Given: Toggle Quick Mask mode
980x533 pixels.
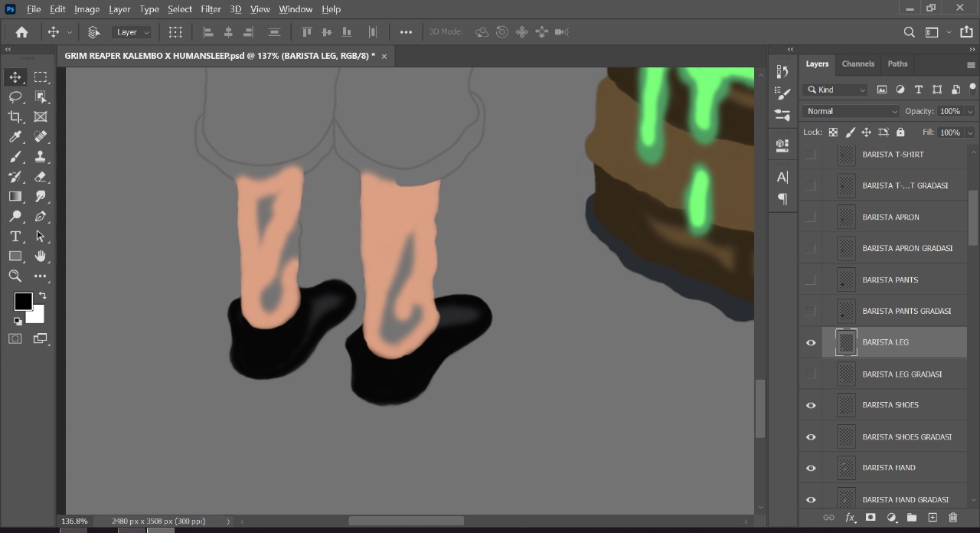Looking at the screenshot, I should (15, 338).
